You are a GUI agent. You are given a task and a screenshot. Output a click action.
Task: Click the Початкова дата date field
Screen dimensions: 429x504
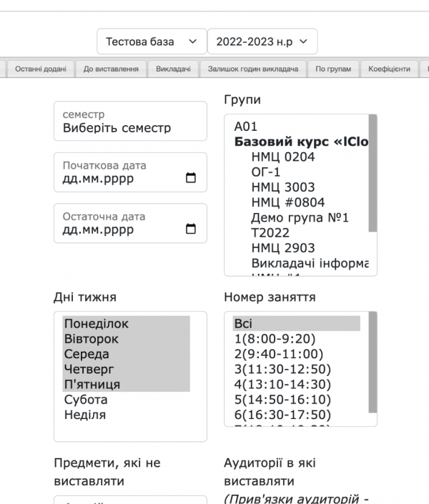coord(118,179)
